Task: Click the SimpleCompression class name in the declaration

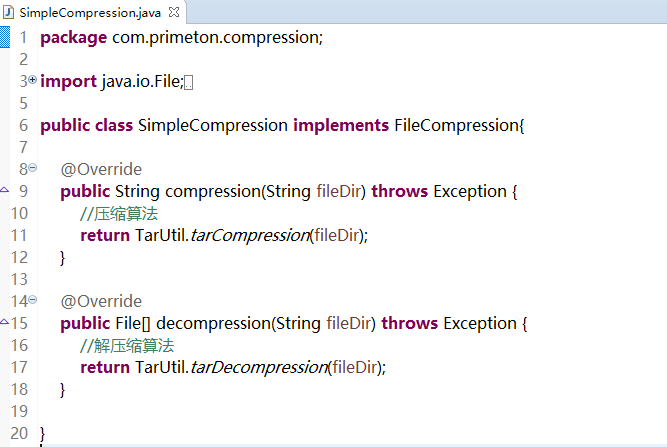Action: click(213, 126)
